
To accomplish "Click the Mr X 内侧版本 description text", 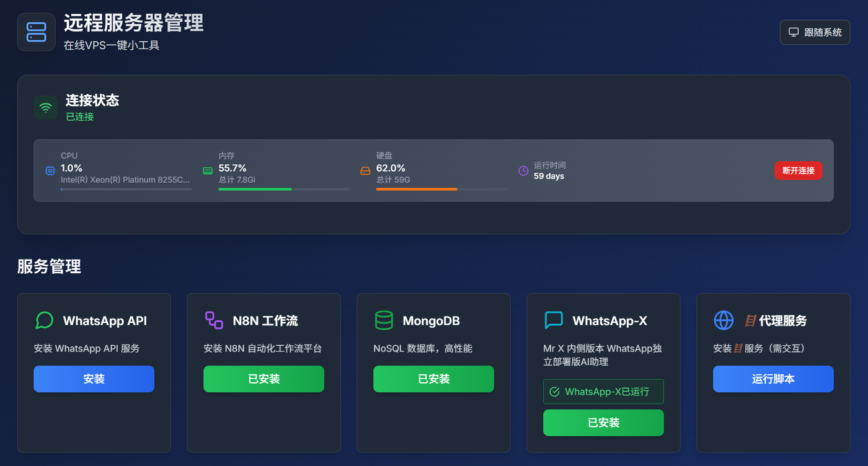I will coord(603,354).
